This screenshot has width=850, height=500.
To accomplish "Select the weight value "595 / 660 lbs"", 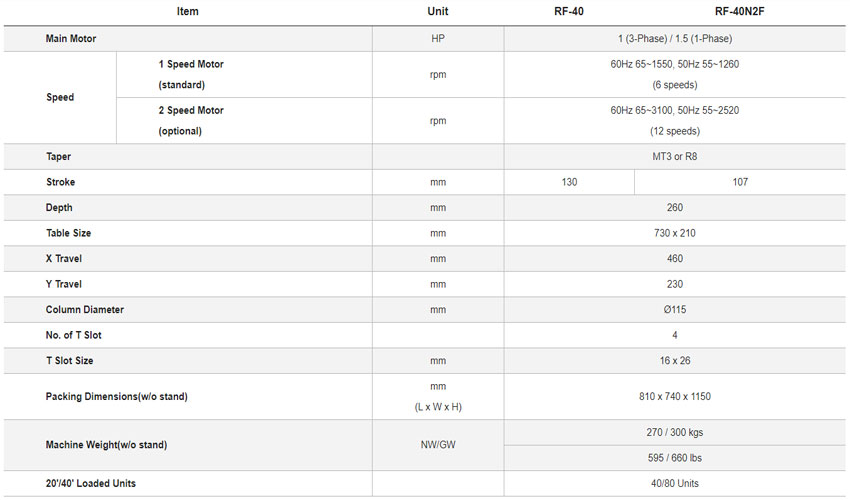I will click(674, 458).
